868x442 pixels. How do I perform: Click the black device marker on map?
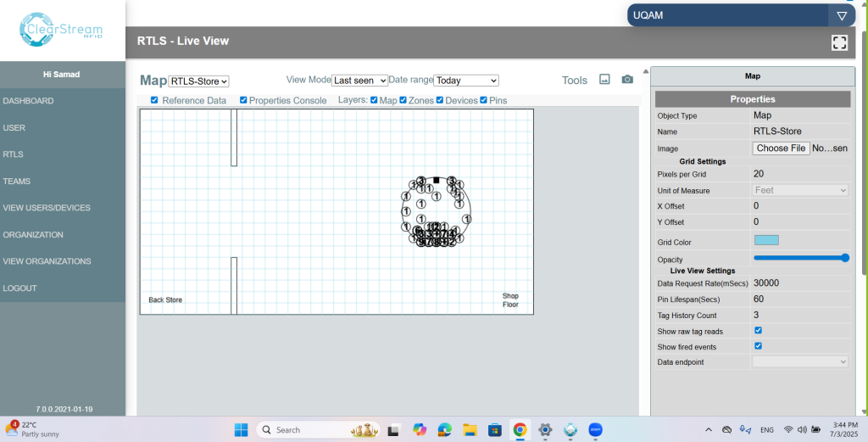click(437, 180)
